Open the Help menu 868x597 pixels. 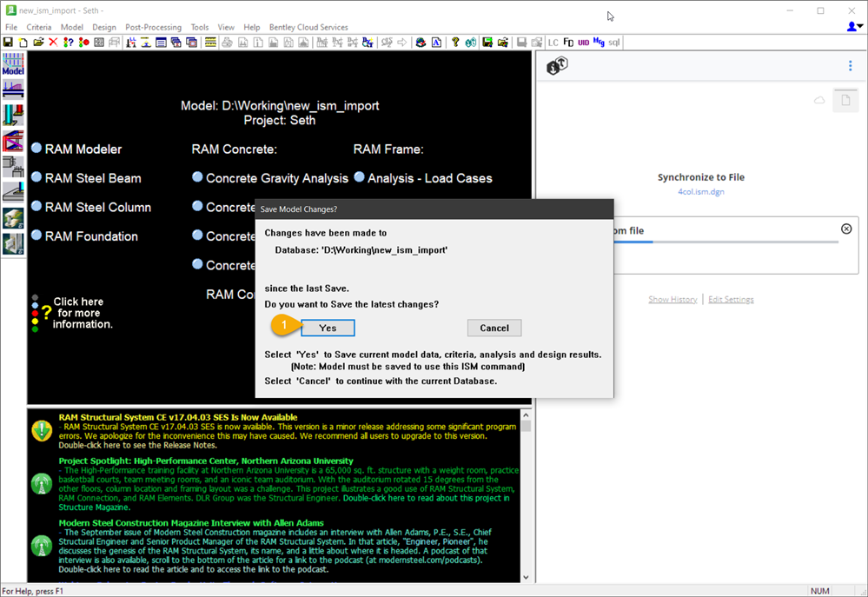click(x=252, y=27)
